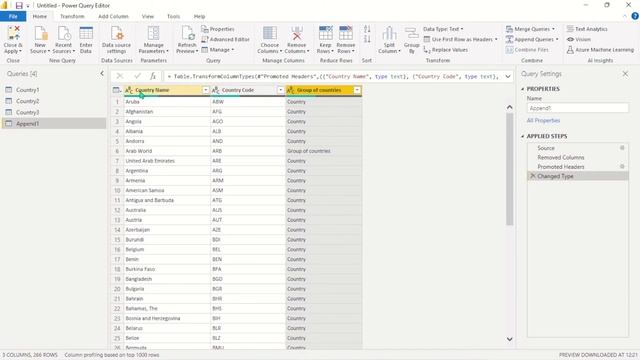
Task: Click the Choose Columns icon
Action: coord(270,33)
